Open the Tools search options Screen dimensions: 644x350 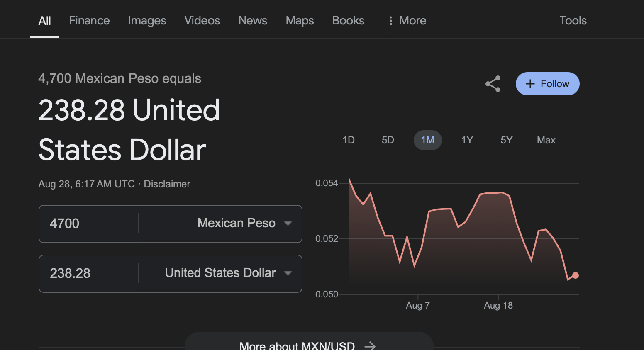573,21
